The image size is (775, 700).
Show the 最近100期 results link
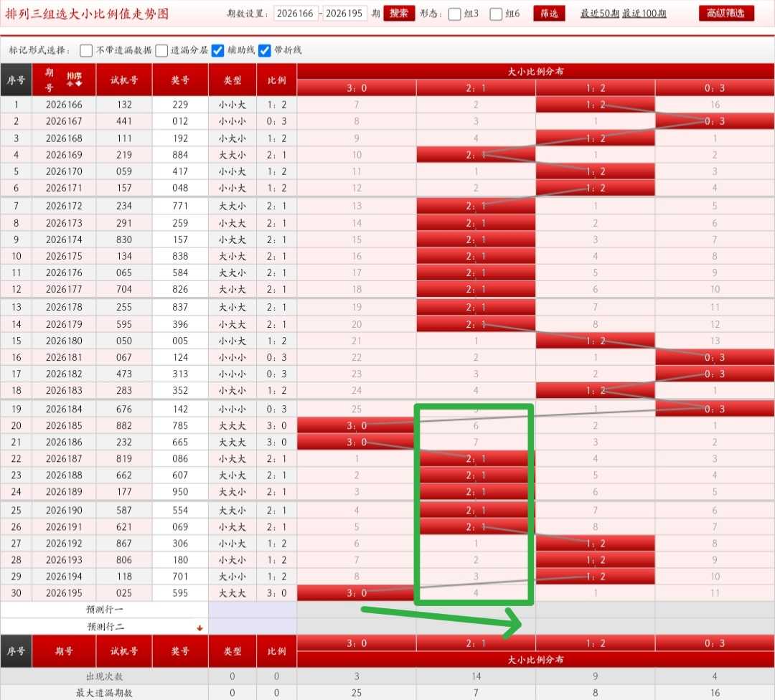(x=644, y=14)
